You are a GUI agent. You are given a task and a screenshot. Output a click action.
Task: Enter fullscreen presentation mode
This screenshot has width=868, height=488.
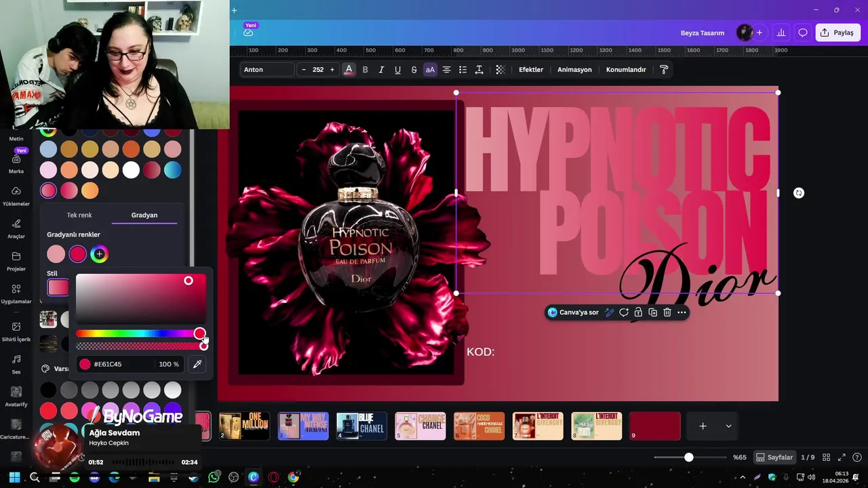pyautogui.click(x=842, y=457)
